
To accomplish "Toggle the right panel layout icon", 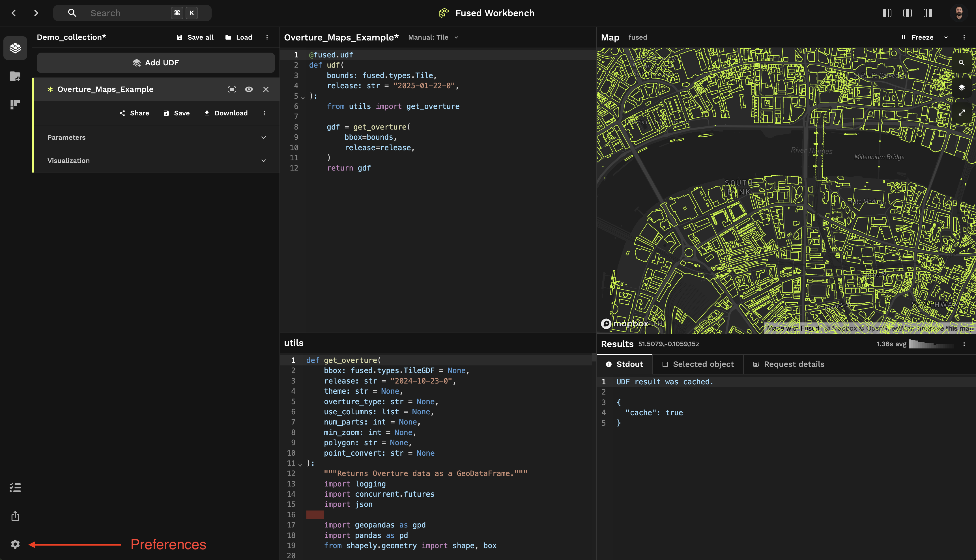I will [x=928, y=13].
